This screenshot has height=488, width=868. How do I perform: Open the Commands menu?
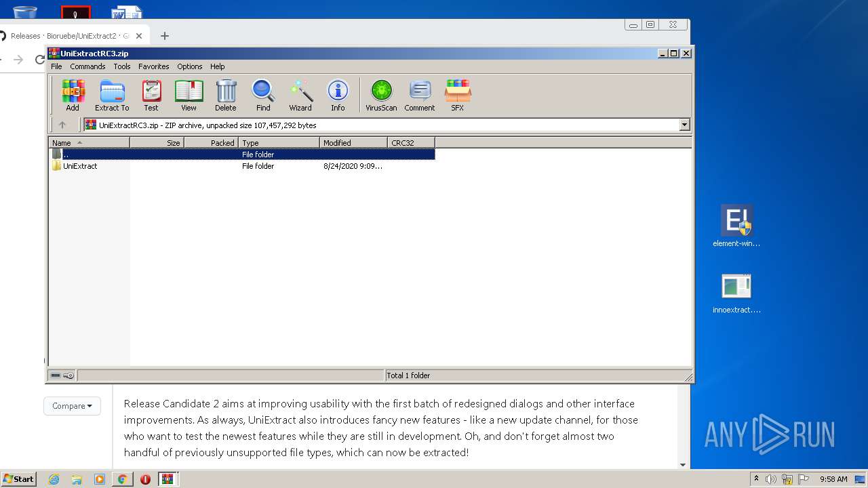click(x=87, y=66)
